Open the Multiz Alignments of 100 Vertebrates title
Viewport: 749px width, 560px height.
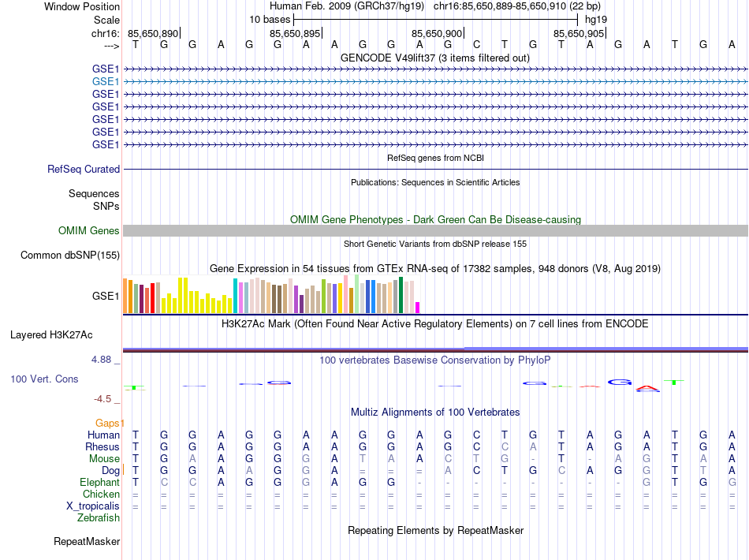[434, 413]
